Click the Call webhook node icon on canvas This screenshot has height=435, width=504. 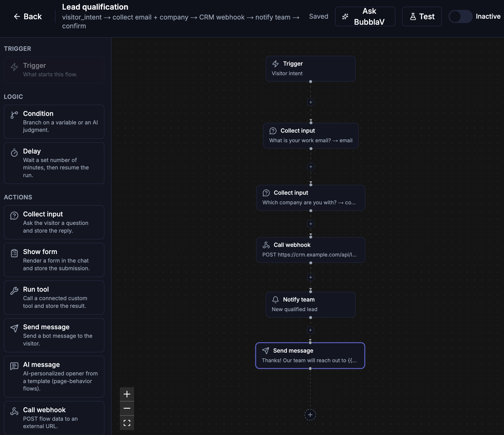click(266, 245)
